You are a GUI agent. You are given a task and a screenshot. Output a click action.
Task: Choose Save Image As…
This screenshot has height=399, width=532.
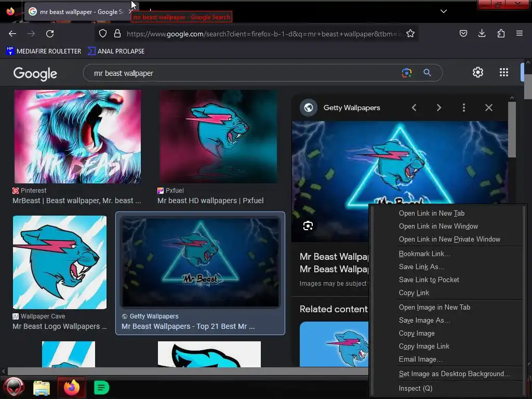tap(424, 320)
